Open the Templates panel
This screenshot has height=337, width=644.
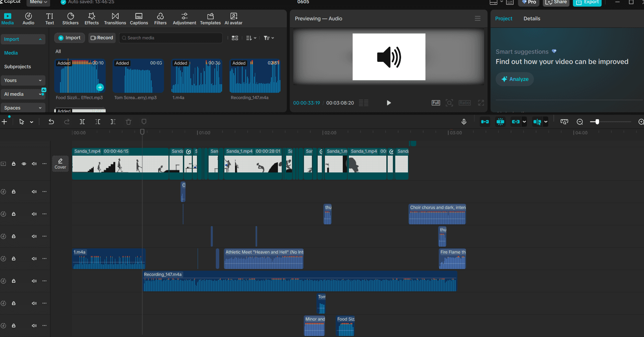coord(210,19)
